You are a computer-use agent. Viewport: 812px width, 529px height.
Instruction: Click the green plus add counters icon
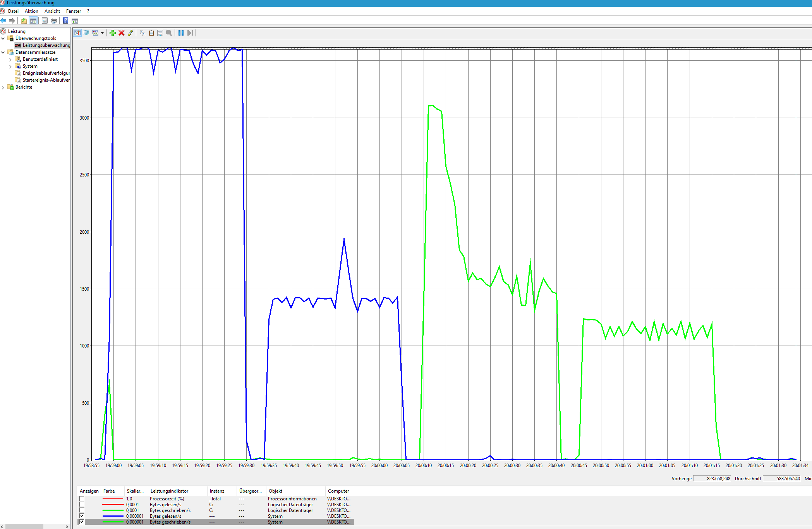tap(113, 33)
